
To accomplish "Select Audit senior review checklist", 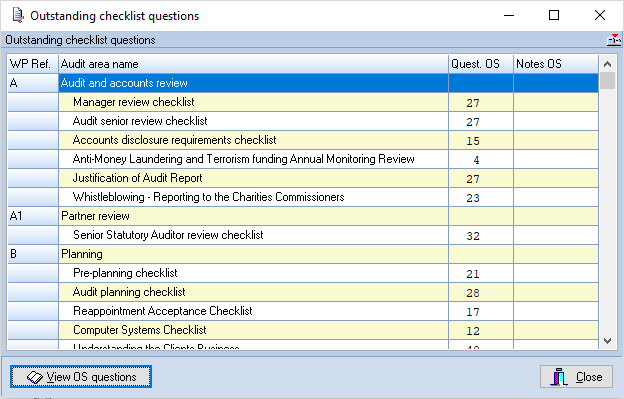I will coord(303,121).
